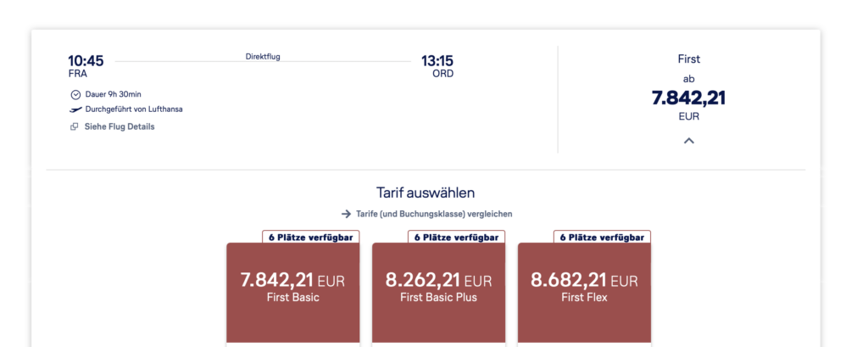Click the seats-available badge above First Basic Plus
Viewport: 868px width, 347px height.
click(x=456, y=238)
